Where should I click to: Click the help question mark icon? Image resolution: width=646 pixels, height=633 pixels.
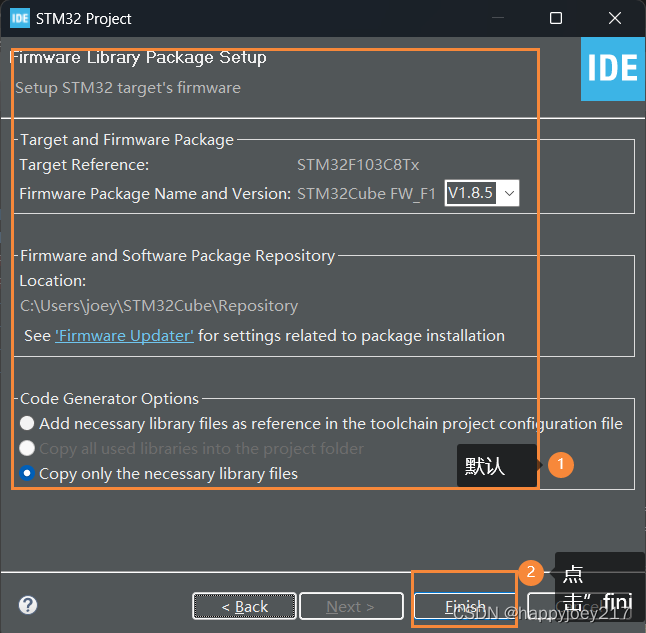(28, 605)
